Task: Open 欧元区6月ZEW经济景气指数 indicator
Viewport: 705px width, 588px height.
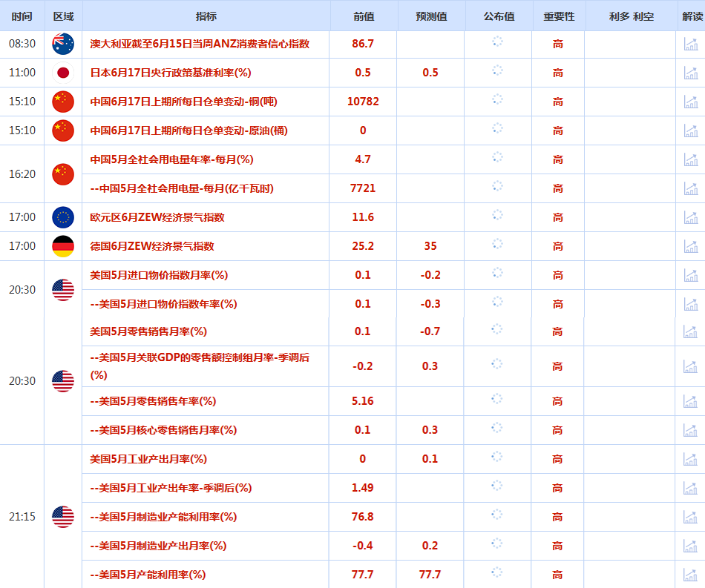Action: (x=157, y=217)
